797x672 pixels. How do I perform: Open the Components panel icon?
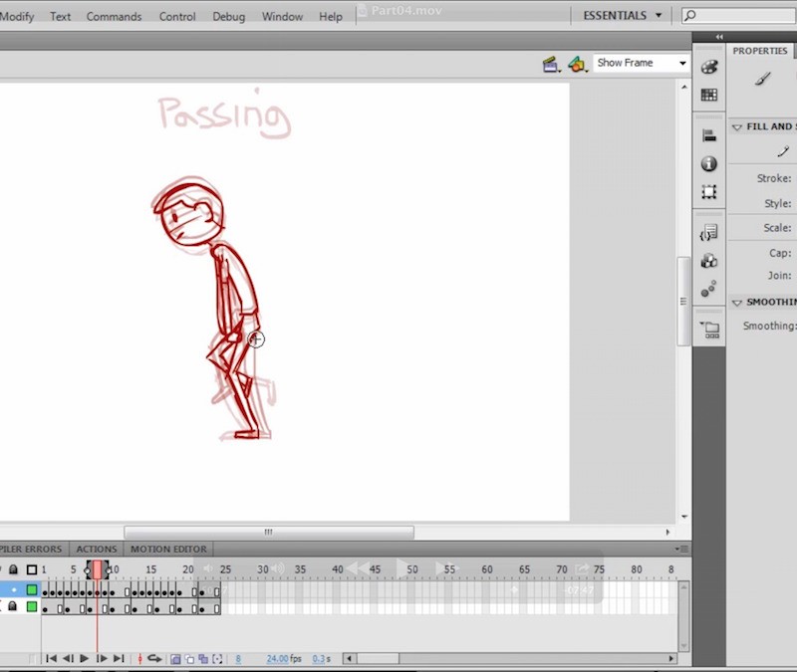pyautogui.click(x=708, y=261)
